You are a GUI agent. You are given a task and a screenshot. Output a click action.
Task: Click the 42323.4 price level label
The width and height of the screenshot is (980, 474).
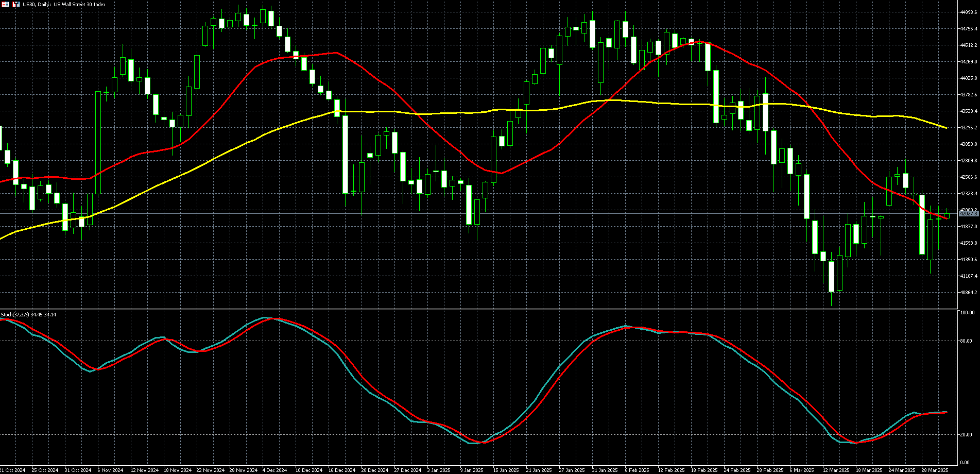tap(969, 194)
